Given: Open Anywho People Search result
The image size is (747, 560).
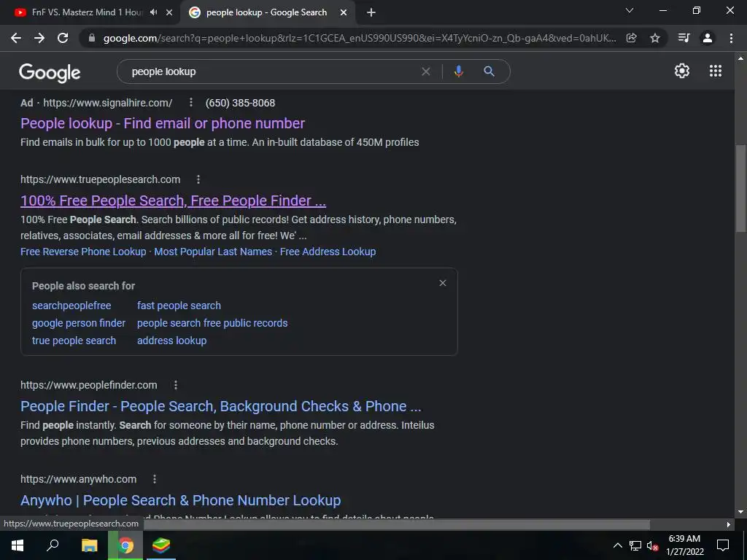Looking at the screenshot, I should pyautogui.click(x=181, y=500).
